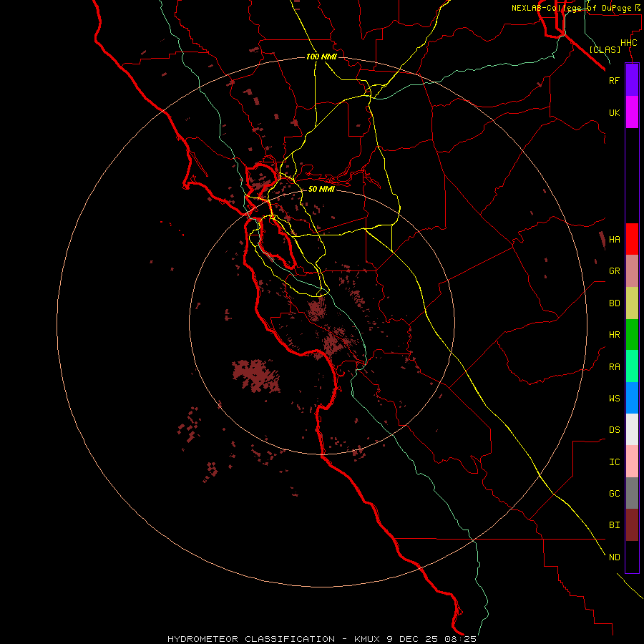Click the "UK" legend label
The height and width of the screenshot is (644, 644).
tap(614, 112)
